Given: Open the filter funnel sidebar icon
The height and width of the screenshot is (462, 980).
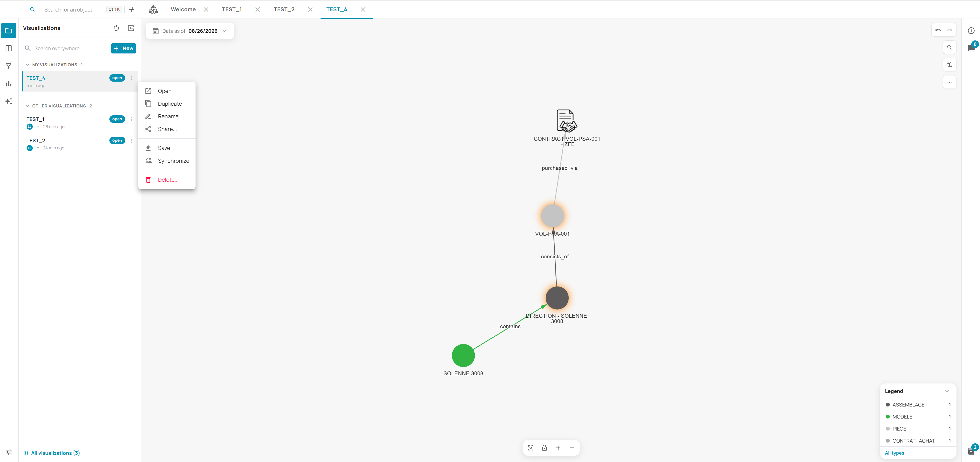Looking at the screenshot, I should click(x=9, y=66).
